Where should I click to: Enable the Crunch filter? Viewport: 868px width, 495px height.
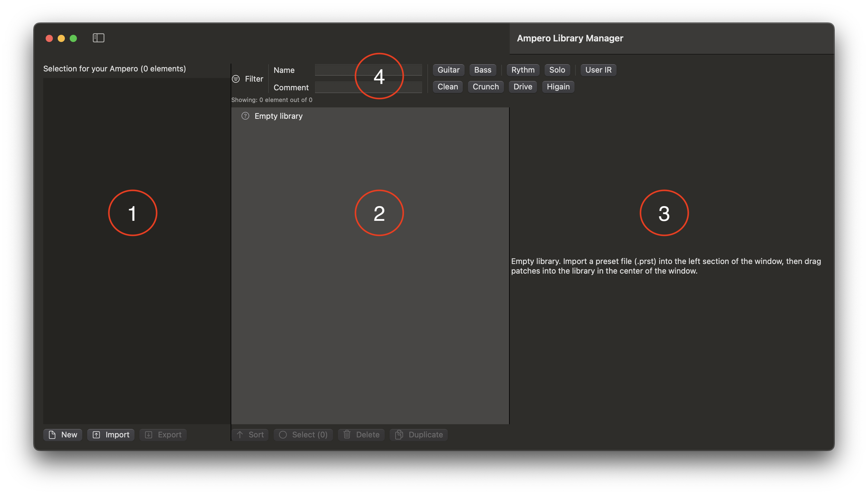pos(486,87)
